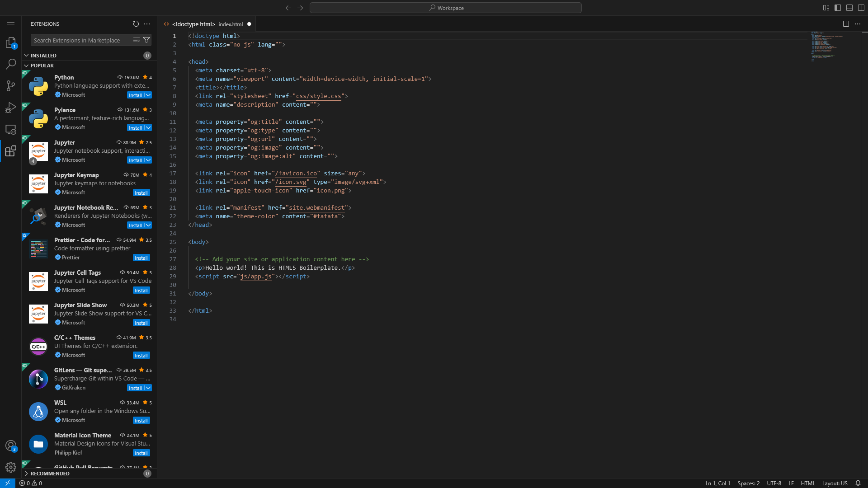Viewport: 868px width, 488px height.
Task: Open editor more actions menu
Action: 858,24
